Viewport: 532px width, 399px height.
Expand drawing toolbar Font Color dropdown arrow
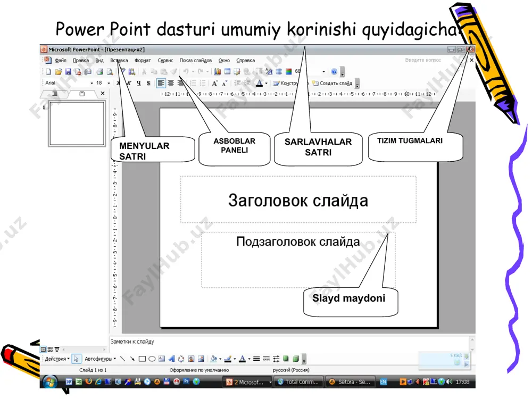click(249, 359)
